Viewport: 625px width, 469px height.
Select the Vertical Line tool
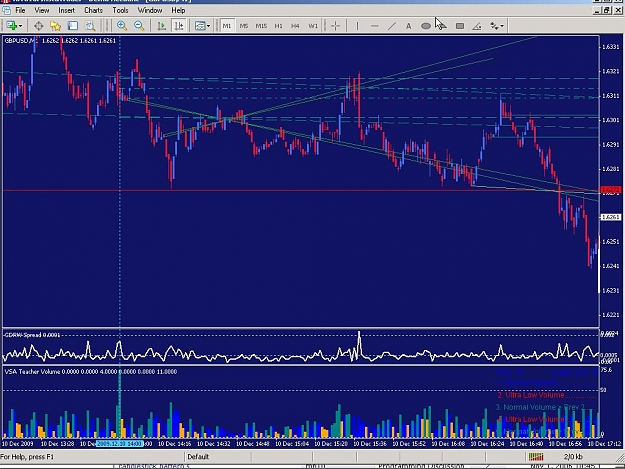(x=357, y=26)
